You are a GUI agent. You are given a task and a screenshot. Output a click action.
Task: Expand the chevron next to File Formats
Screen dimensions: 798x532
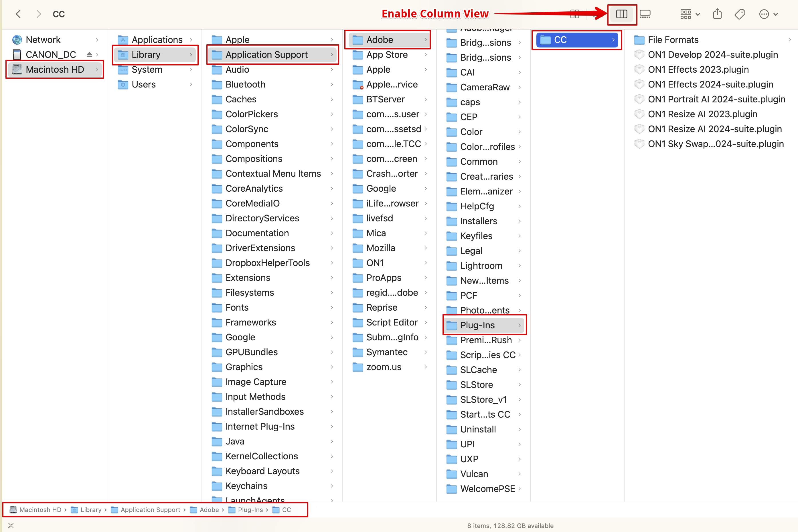[x=789, y=40]
